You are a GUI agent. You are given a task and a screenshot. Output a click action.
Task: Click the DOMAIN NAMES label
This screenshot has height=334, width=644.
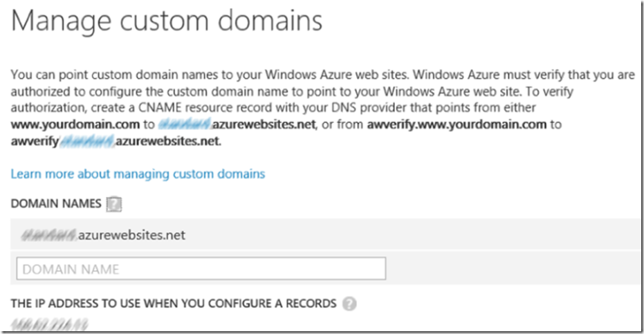click(56, 203)
